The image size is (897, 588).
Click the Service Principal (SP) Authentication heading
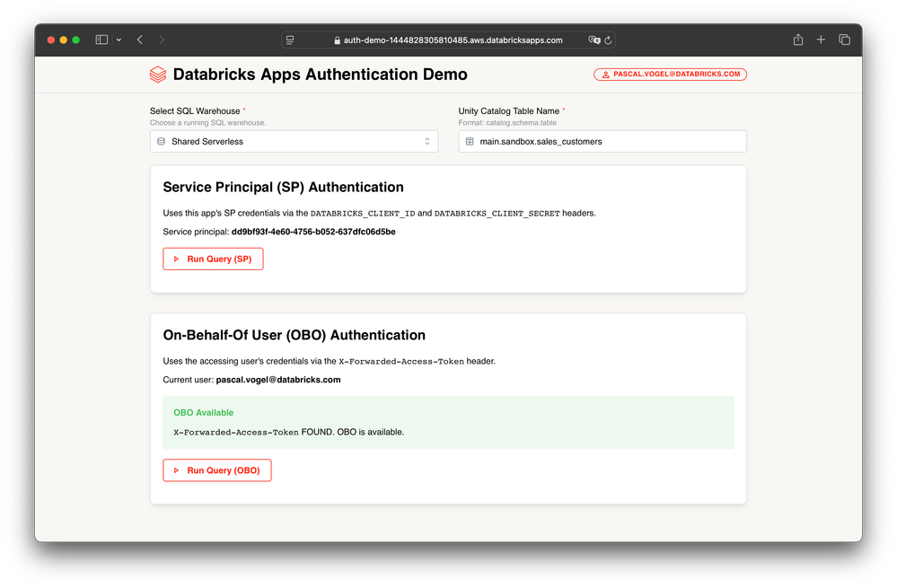[283, 187]
